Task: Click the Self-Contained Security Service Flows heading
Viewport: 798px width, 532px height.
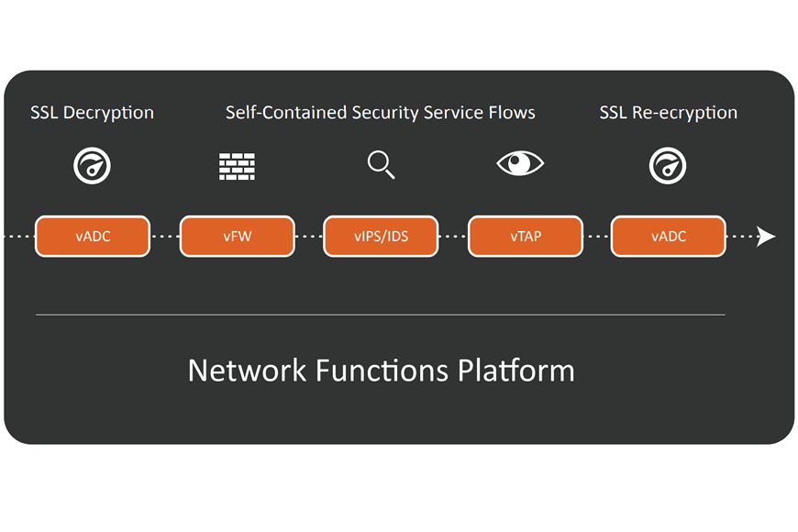Action: pos(380,113)
